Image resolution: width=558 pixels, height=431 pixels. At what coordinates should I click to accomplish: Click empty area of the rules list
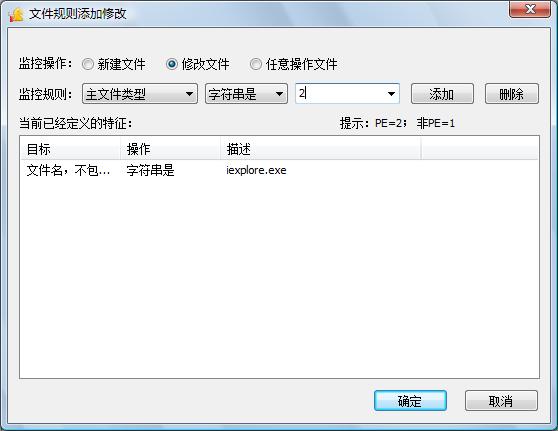[x=279, y=278]
